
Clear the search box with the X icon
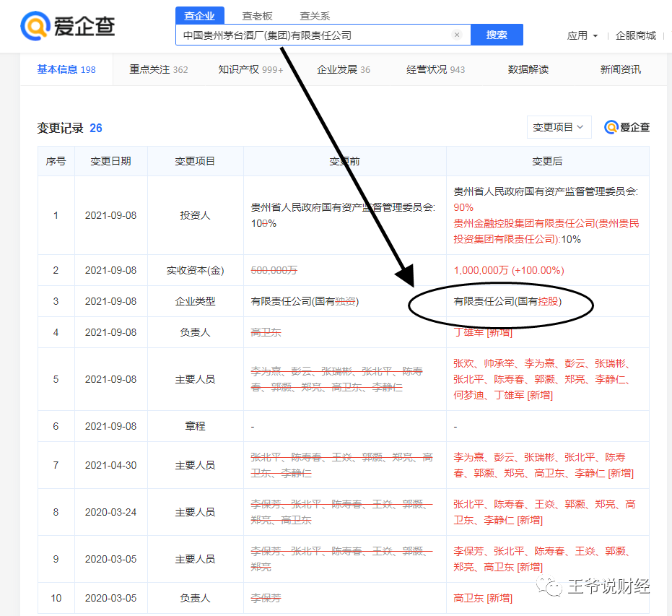(x=457, y=35)
